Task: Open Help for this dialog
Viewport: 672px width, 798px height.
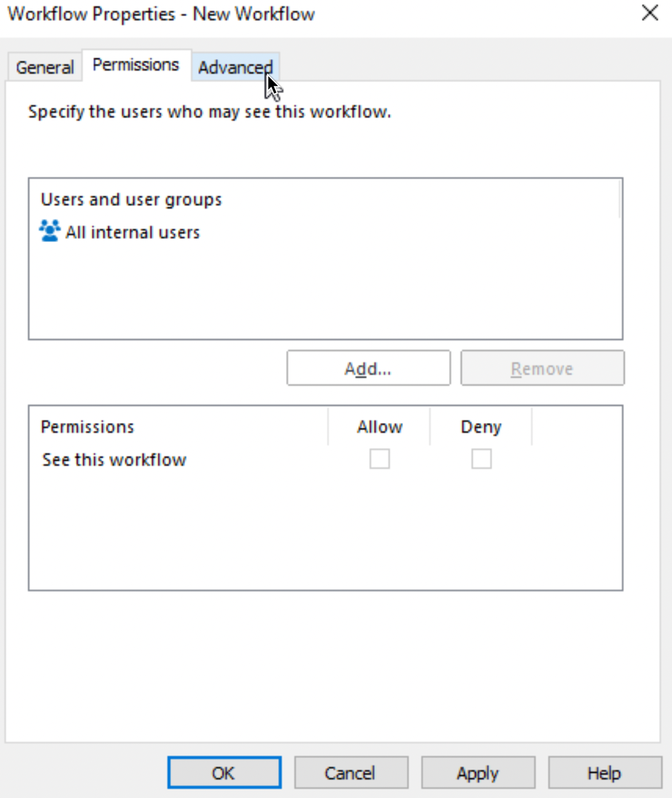Action: click(x=604, y=773)
